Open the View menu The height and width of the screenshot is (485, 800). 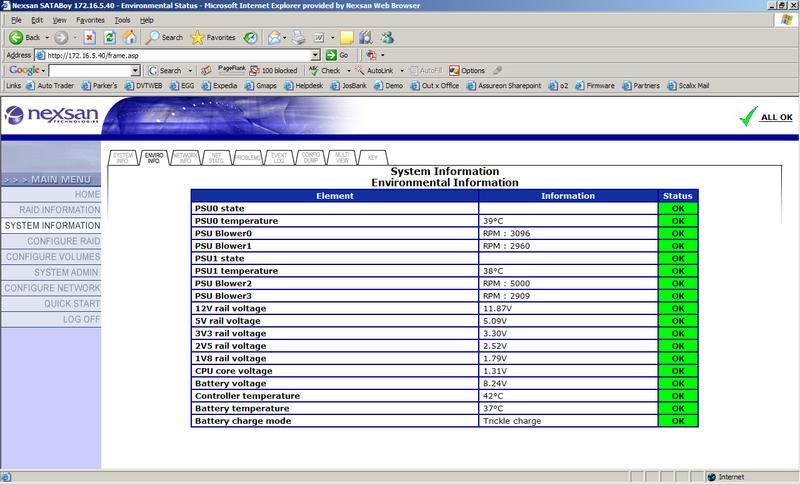(x=59, y=20)
